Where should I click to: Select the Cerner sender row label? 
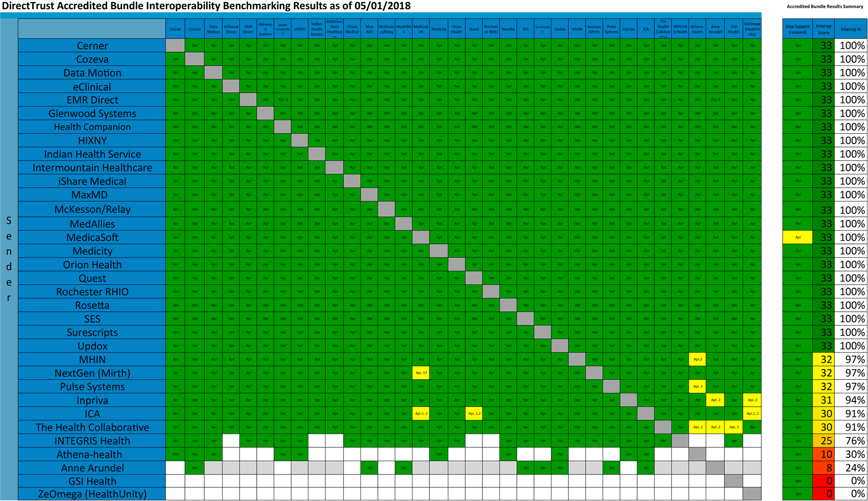click(x=92, y=45)
